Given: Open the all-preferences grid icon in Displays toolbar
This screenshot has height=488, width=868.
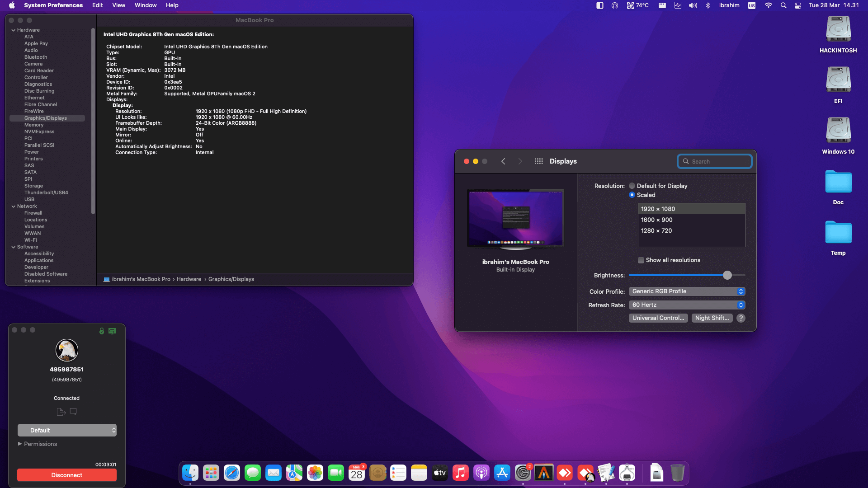Looking at the screenshot, I should pos(539,161).
